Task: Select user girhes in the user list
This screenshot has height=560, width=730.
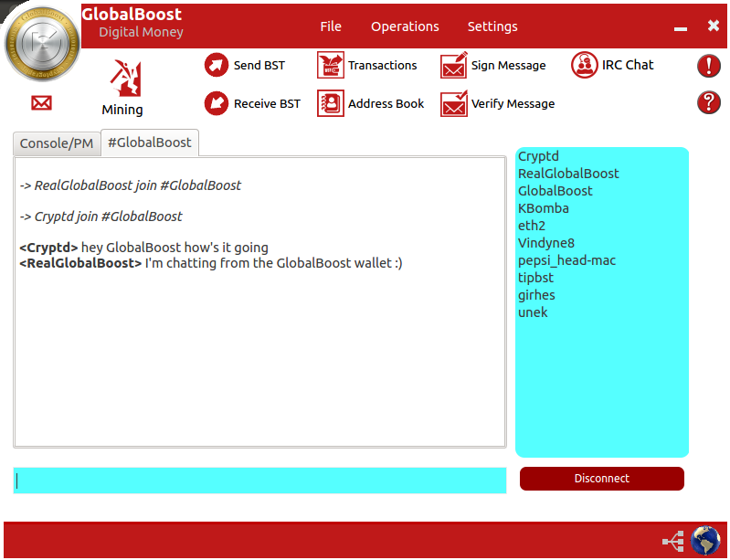Action: click(536, 296)
